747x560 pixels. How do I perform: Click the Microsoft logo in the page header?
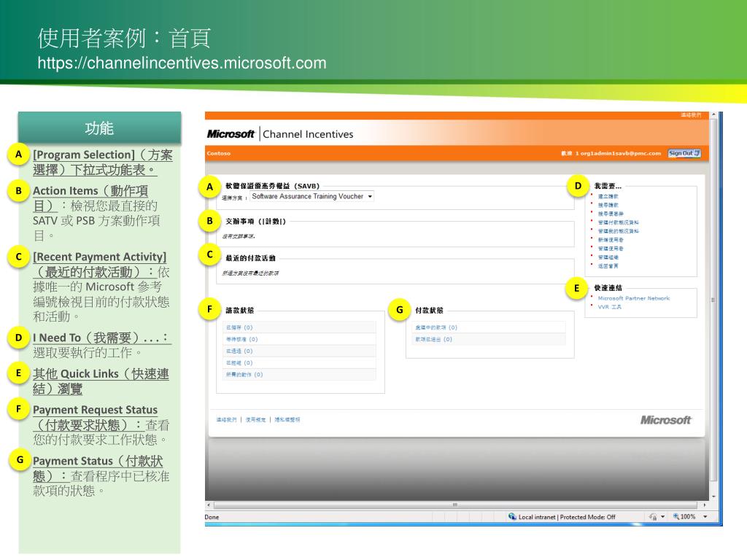coord(231,134)
